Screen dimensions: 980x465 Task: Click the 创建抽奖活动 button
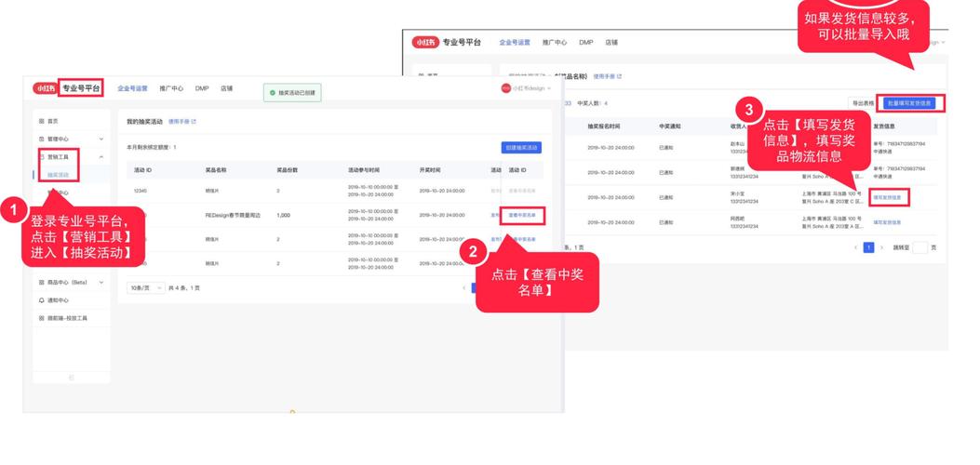pyautogui.click(x=521, y=148)
